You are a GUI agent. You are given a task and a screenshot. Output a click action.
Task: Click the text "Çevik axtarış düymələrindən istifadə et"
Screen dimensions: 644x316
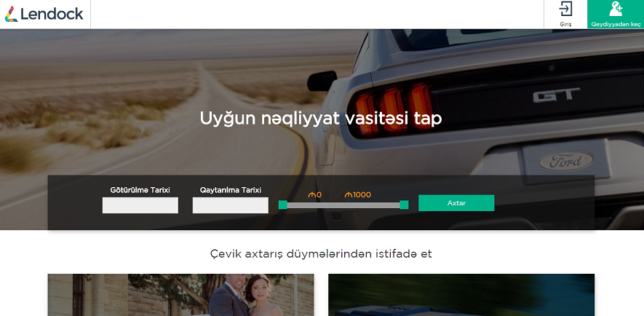321,253
